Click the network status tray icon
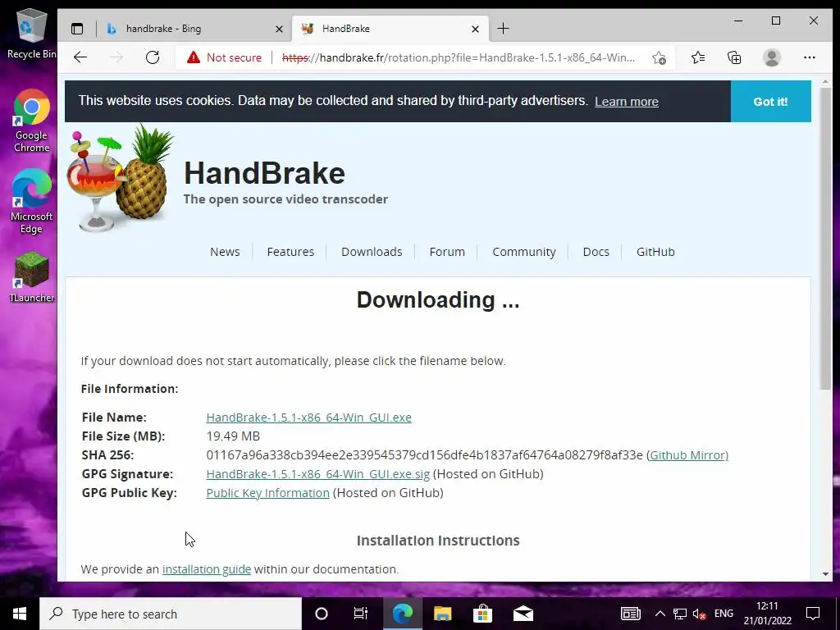This screenshot has height=630, width=840. pos(680,614)
